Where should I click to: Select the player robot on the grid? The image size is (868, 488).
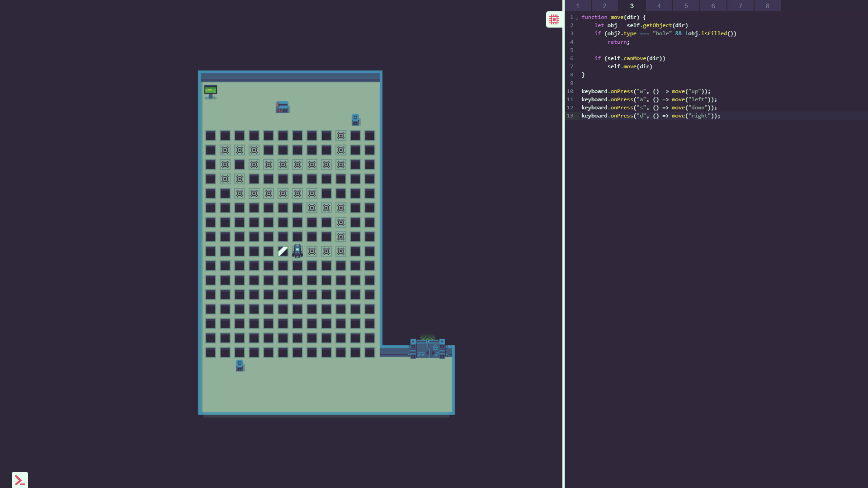(x=297, y=251)
